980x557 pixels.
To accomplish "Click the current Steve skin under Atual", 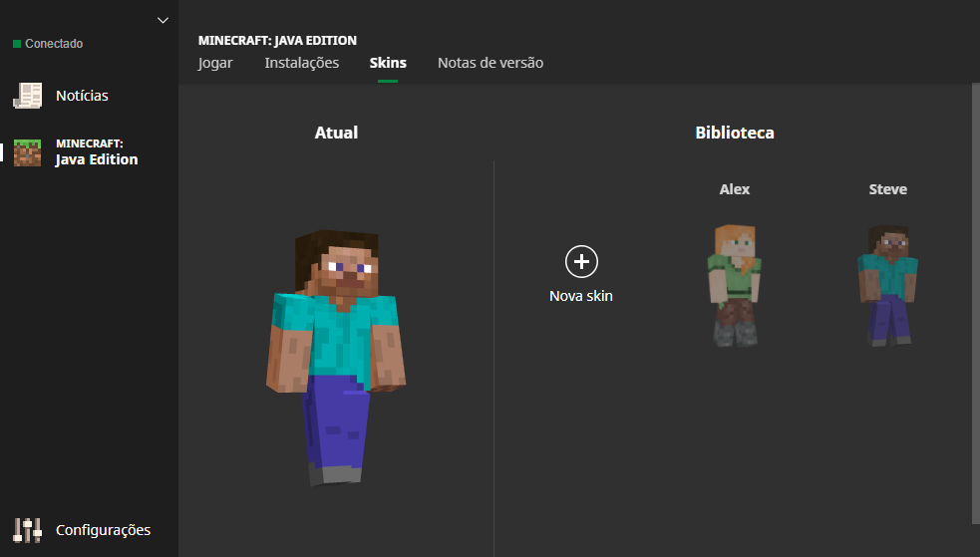I will pos(336,357).
